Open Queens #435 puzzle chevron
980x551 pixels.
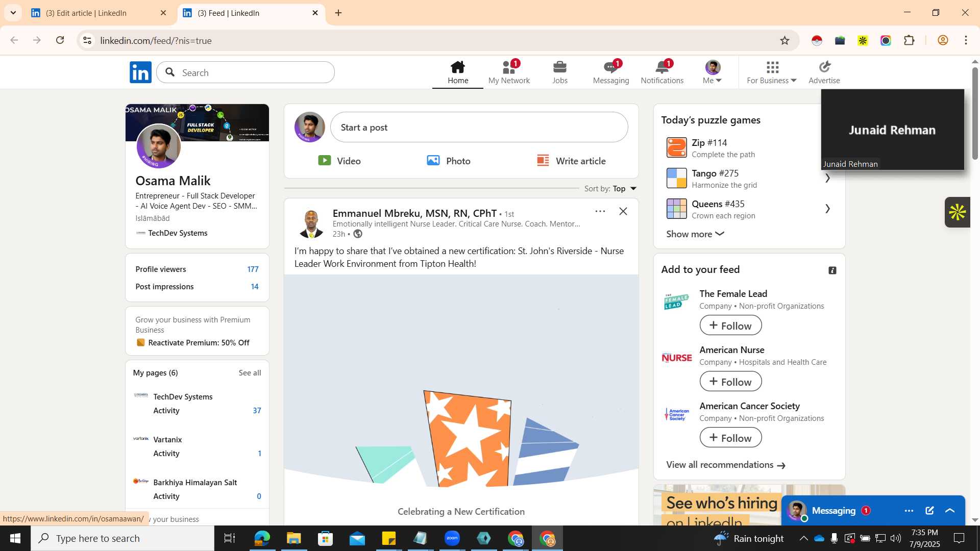click(827, 209)
